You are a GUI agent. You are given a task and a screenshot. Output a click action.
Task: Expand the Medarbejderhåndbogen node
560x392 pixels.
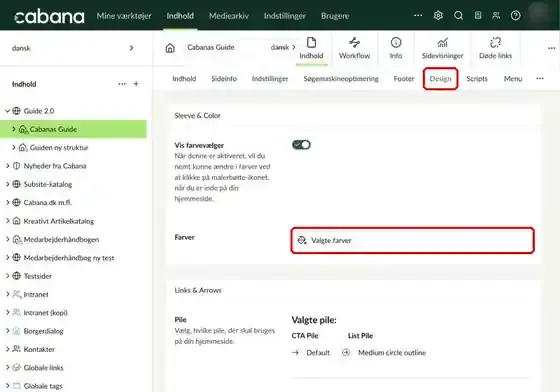[7, 239]
